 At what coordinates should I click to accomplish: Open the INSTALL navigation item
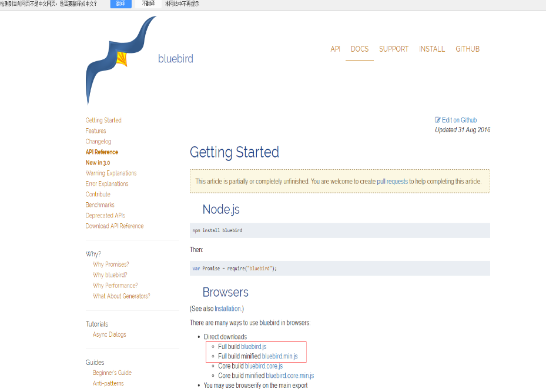[432, 49]
